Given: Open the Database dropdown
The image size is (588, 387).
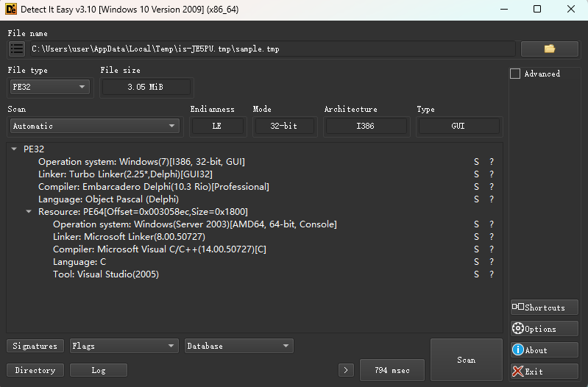Looking at the screenshot, I should pos(239,346).
